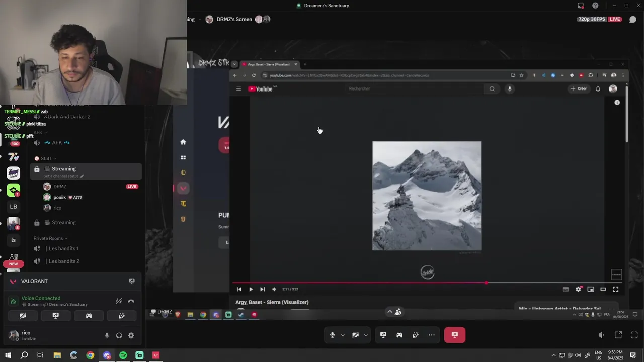This screenshot has height=362, width=644.
Task: Open the LB server in the server list
Action: (14, 206)
